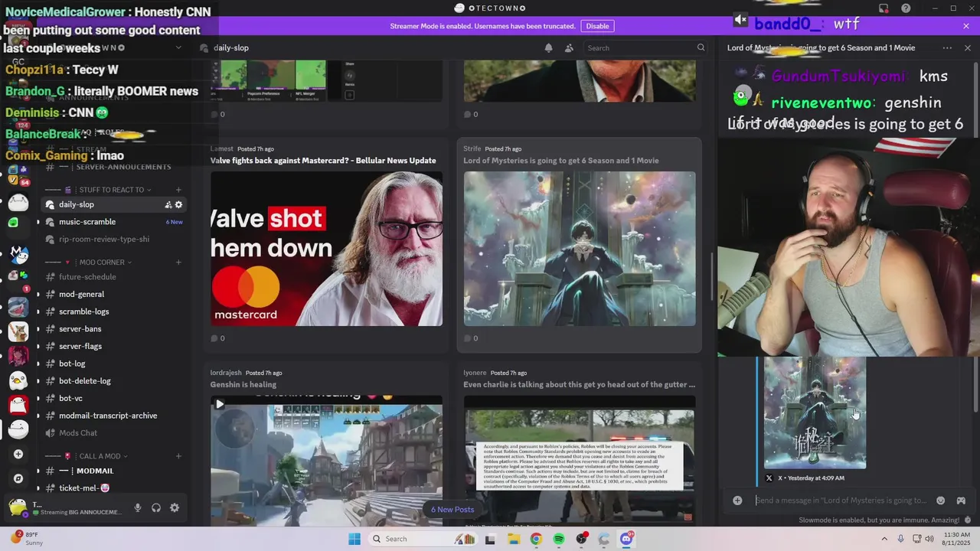Open more options ellipsis for the thread
This screenshot has width=980, height=551.
click(947, 47)
